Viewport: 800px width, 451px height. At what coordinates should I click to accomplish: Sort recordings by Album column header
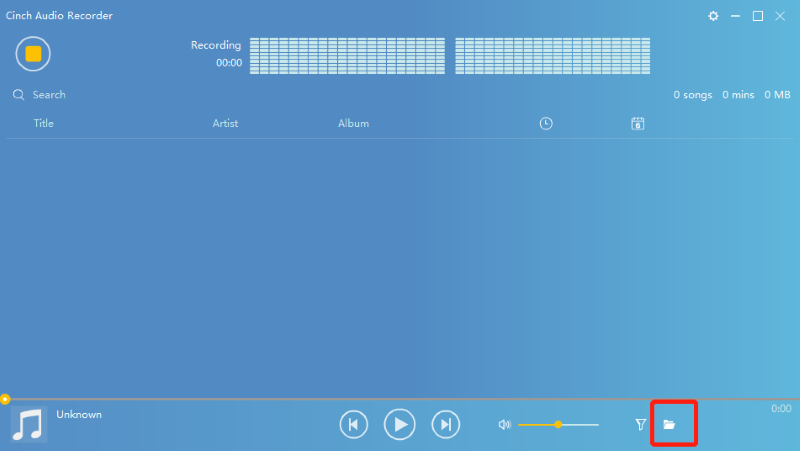pyautogui.click(x=353, y=124)
